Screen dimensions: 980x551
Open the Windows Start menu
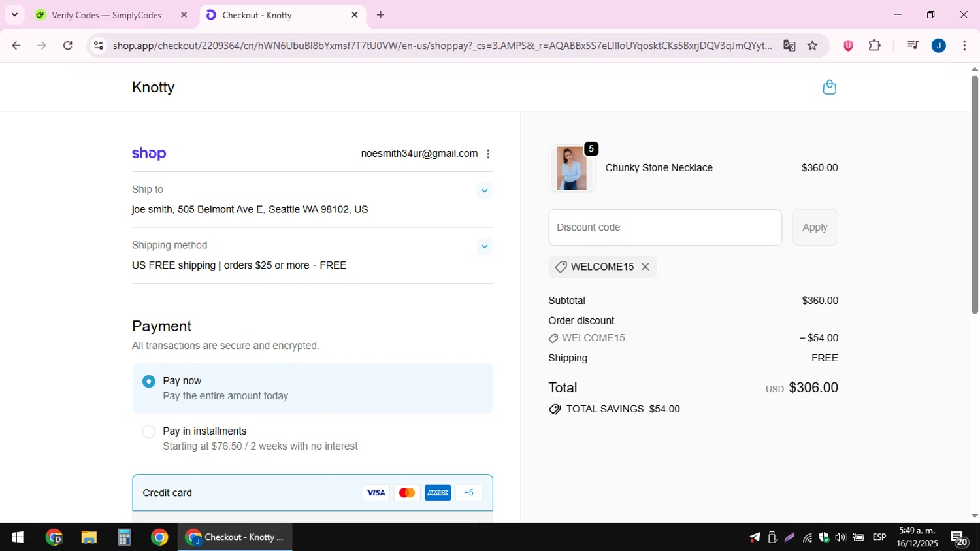tap(18, 537)
